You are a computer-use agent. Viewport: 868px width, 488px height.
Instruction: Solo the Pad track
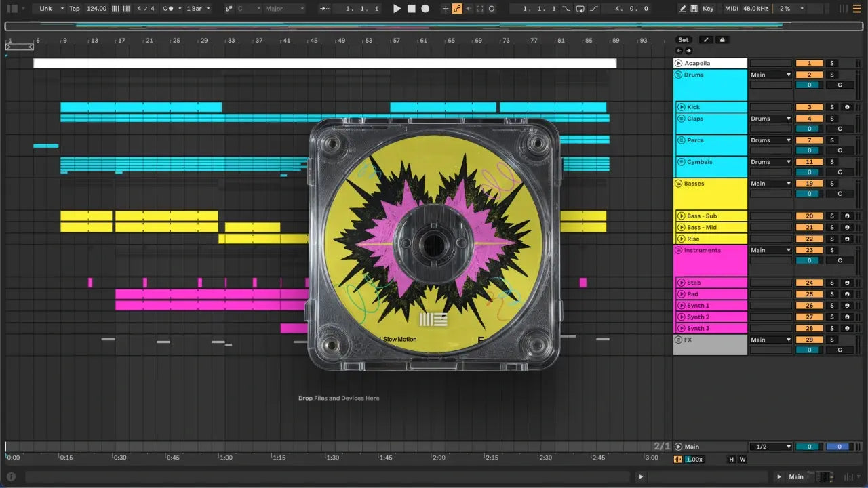(x=832, y=294)
